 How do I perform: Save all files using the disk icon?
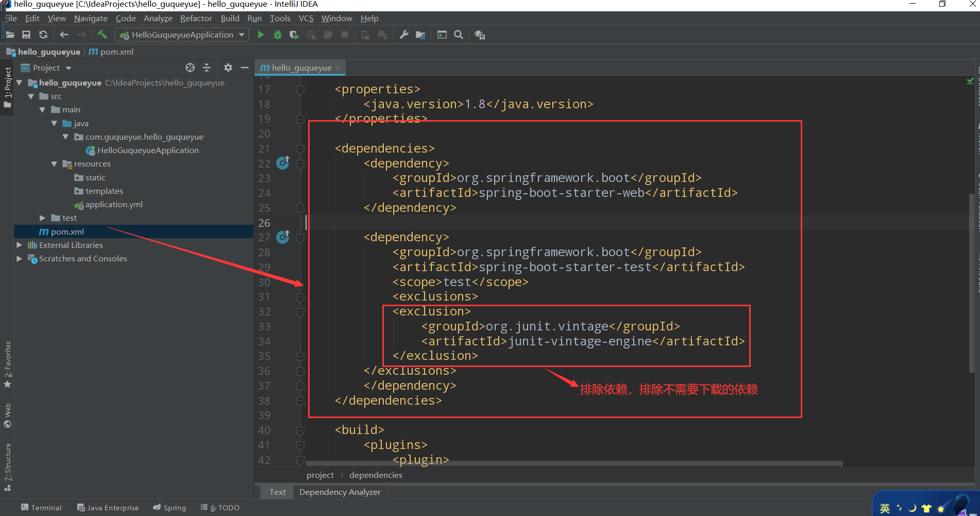(26, 35)
